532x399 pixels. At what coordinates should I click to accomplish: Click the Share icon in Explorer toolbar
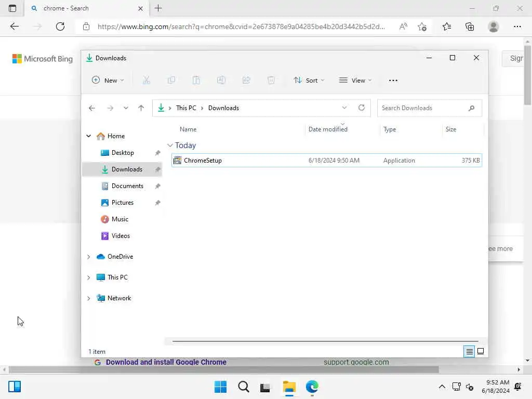[246, 81]
